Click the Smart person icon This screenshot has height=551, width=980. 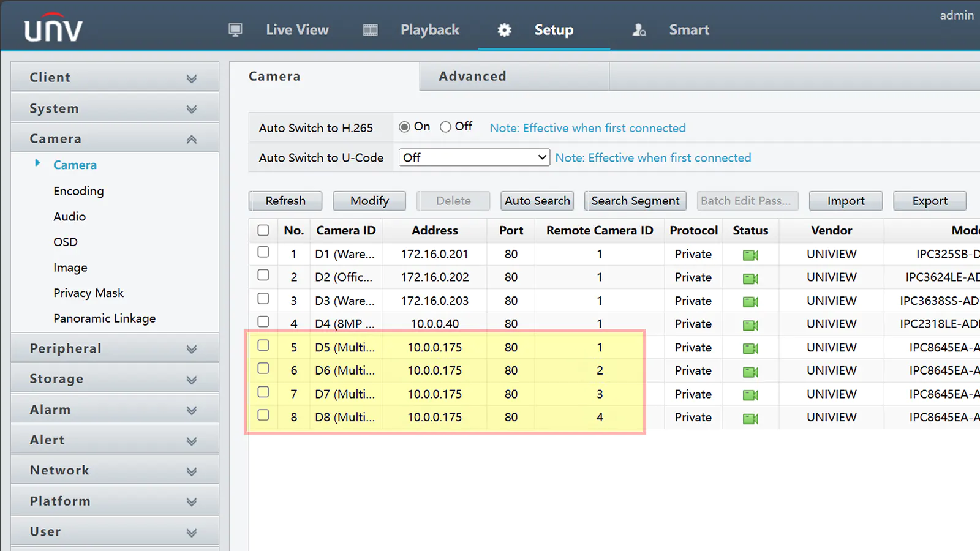click(639, 30)
